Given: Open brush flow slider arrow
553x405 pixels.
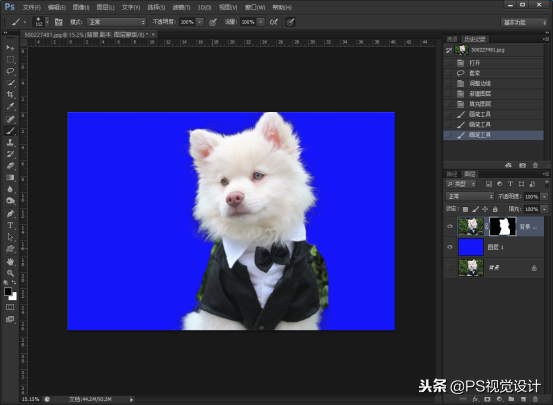Looking at the screenshot, I should click(x=261, y=22).
